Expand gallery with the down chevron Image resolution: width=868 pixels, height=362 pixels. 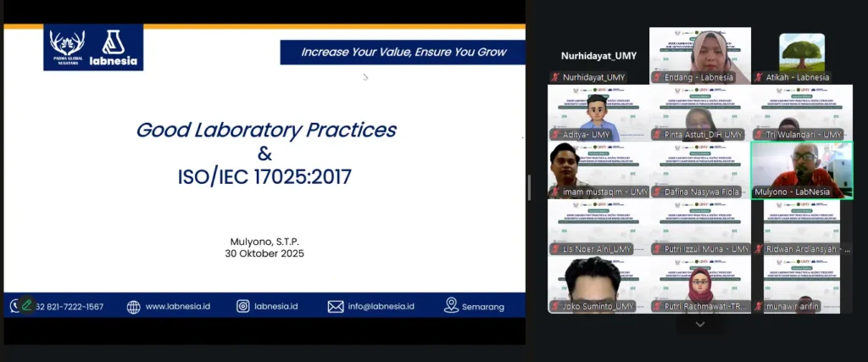(700, 324)
